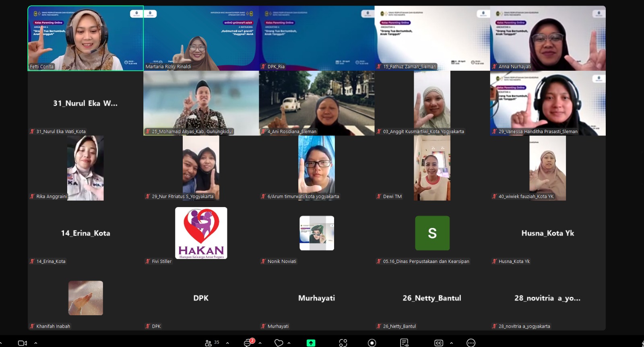Open the apps icon in the toolbar
The height and width of the screenshot is (347, 644).
point(343,343)
